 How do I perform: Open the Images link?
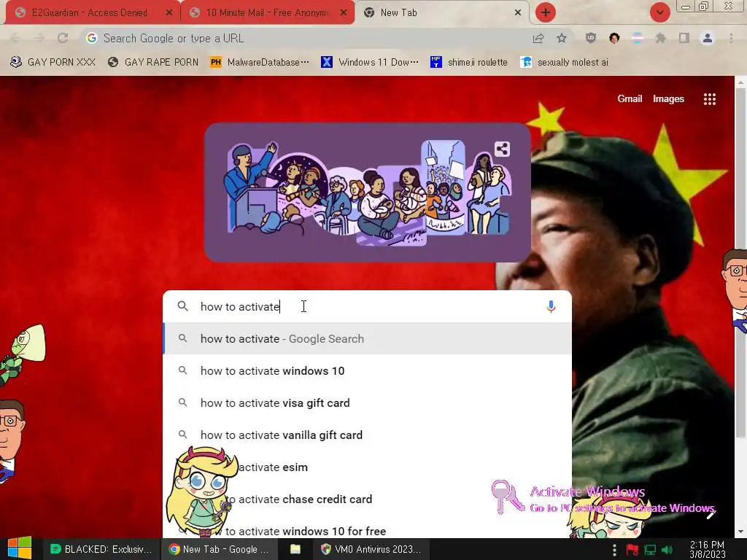668,98
